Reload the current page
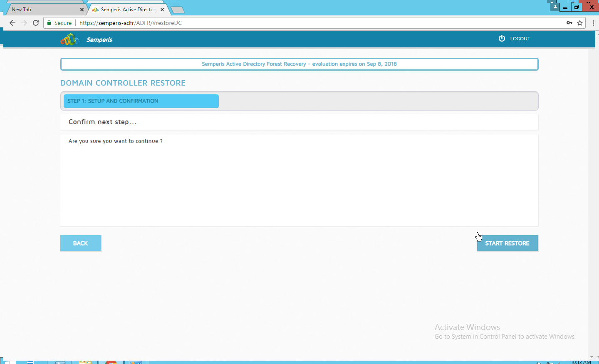Screen dimensions: 599x364 [36, 23]
